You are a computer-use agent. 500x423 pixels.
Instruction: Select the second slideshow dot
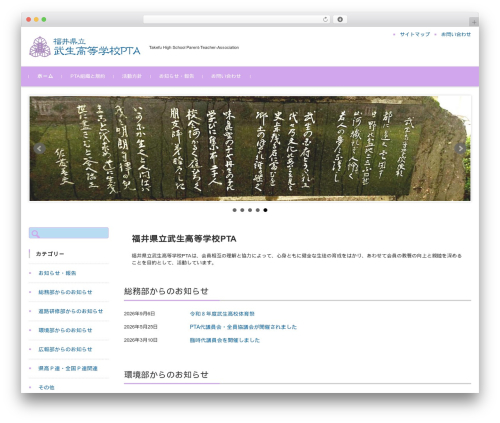point(242,210)
